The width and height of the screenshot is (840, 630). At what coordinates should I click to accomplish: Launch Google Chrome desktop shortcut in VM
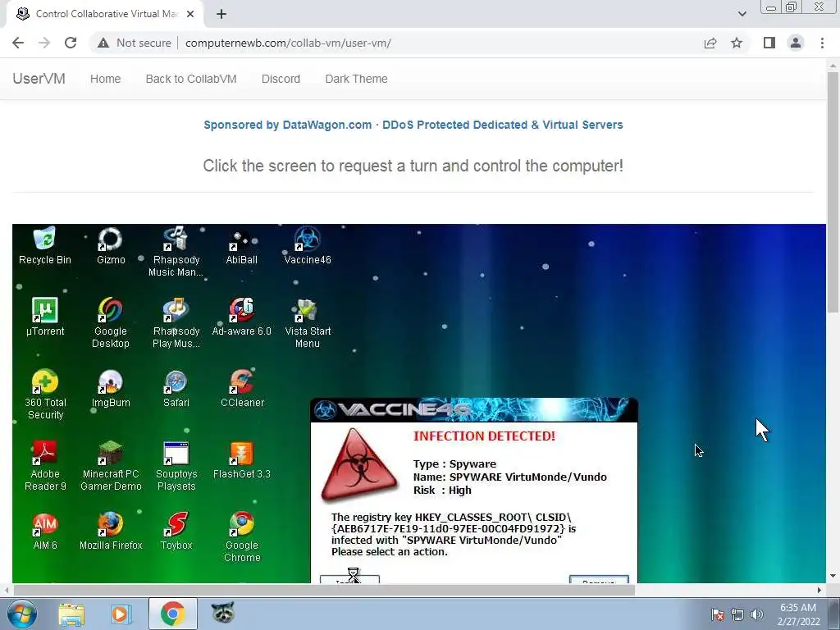click(242, 537)
